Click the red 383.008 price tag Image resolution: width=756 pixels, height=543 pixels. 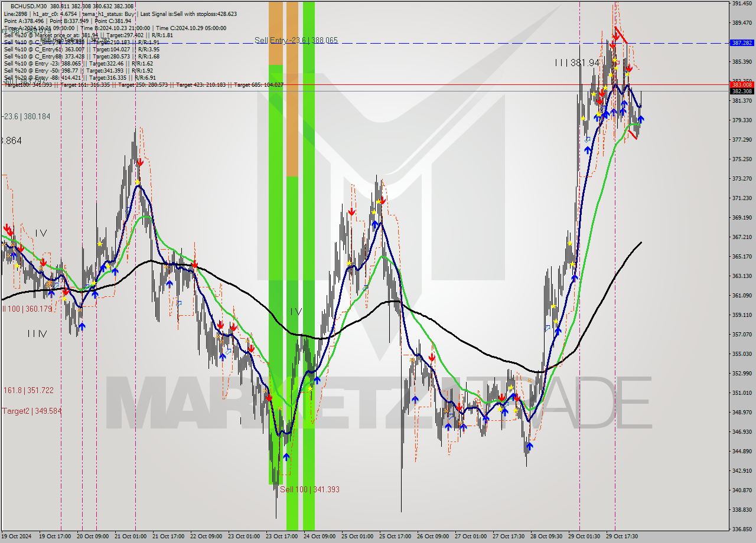(x=741, y=85)
